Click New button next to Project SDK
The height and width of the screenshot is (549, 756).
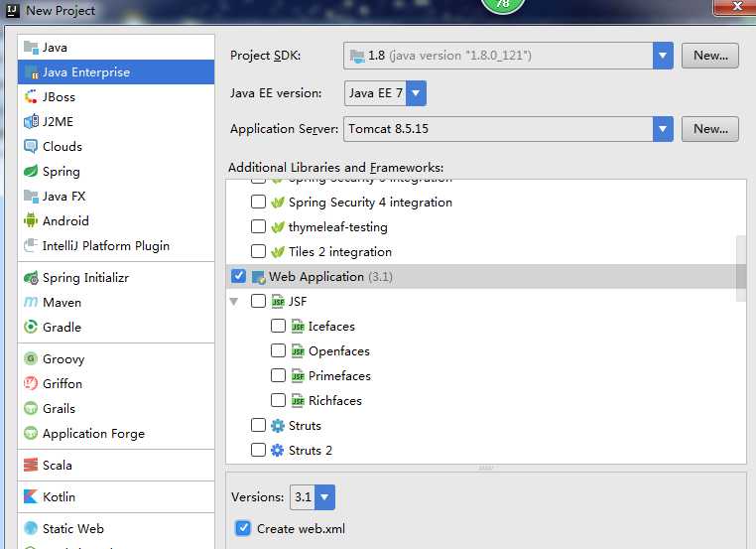[x=709, y=56]
